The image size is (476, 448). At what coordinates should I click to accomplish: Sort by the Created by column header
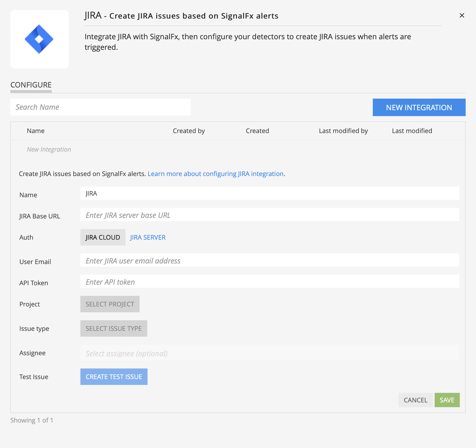point(189,131)
